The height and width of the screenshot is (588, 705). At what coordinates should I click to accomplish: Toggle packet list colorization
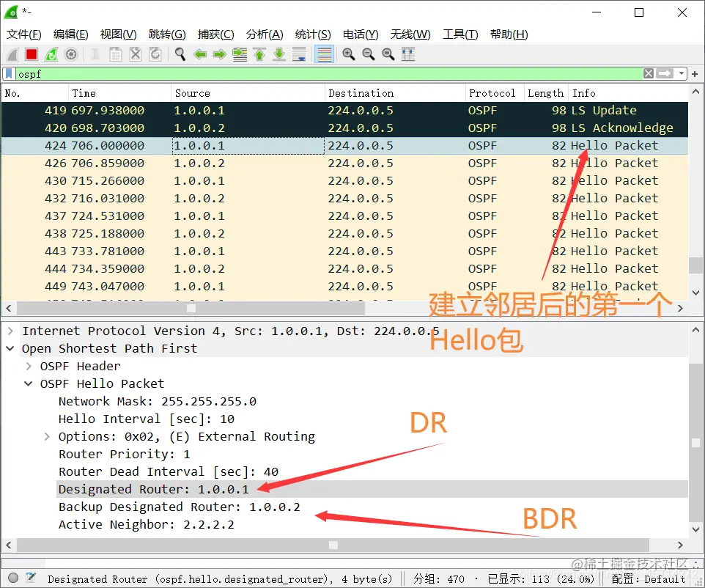pyautogui.click(x=324, y=54)
